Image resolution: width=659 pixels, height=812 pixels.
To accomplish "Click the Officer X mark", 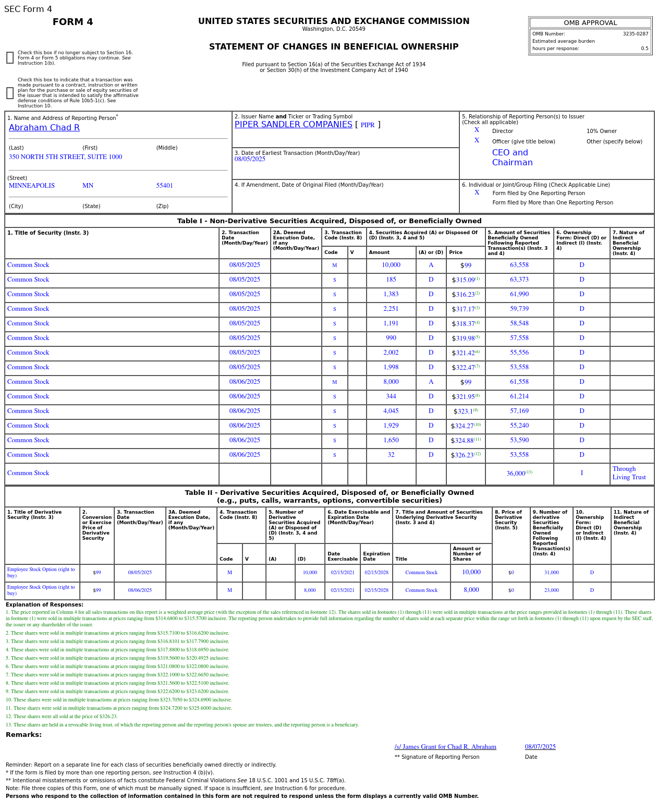I will [x=477, y=141].
